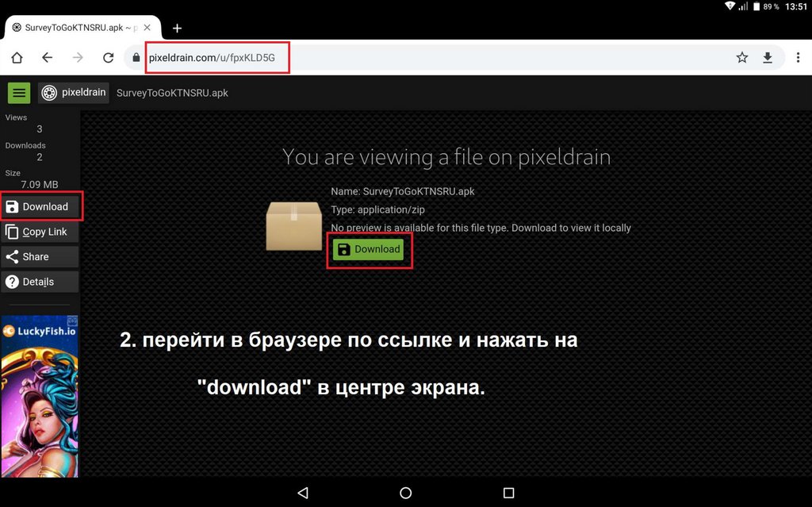Click the Views count label
The width and height of the screenshot is (812, 507).
coord(16,117)
